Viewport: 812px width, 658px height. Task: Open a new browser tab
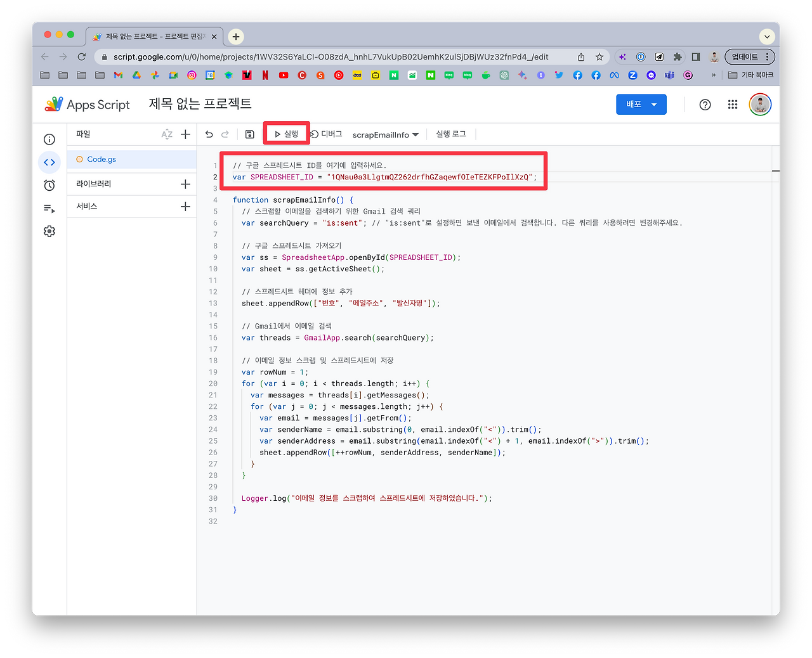pyautogui.click(x=236, y=37)
